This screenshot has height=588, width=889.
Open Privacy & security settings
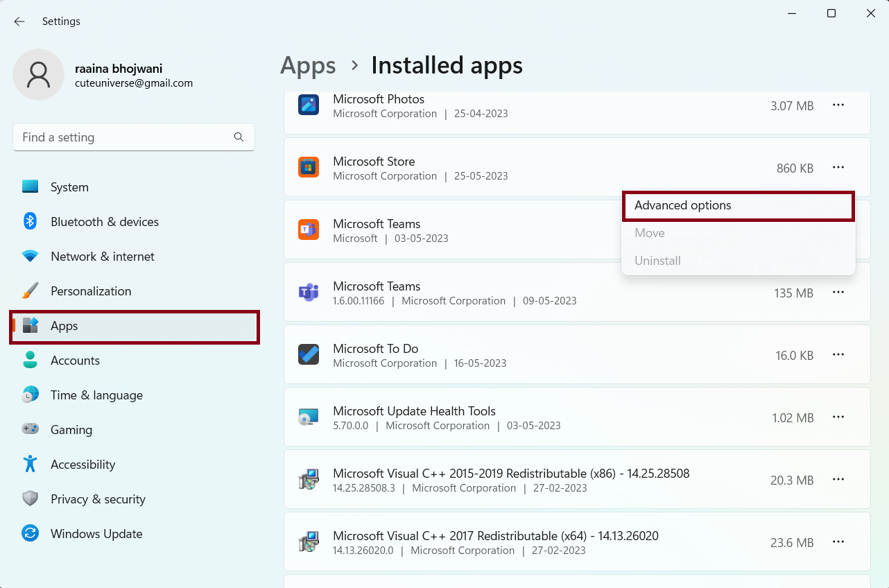click(98, 499)
